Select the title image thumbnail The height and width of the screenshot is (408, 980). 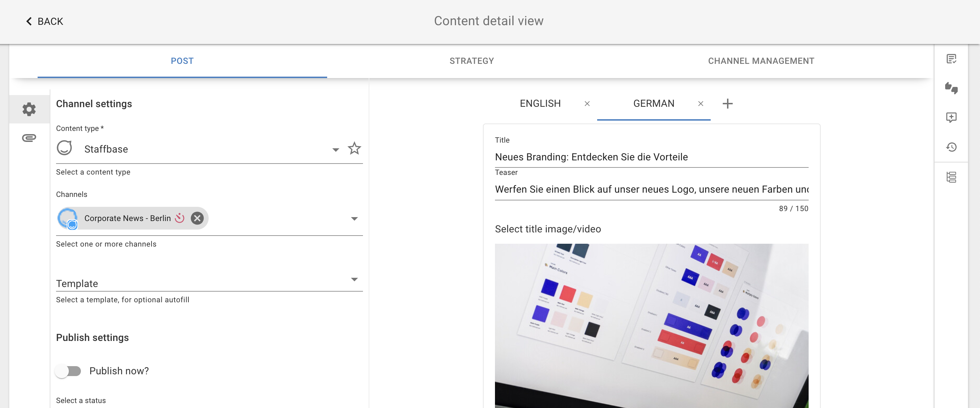click(651, 326)
